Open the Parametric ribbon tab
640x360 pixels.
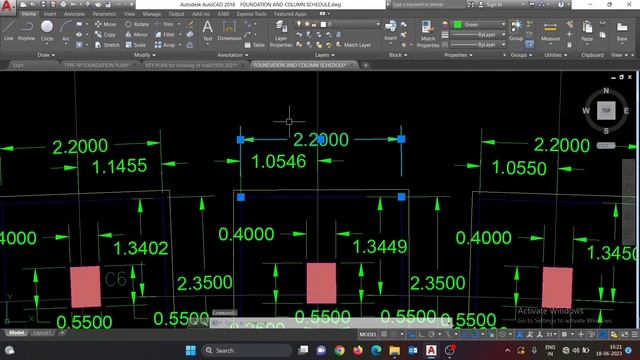tap(104, 14)
